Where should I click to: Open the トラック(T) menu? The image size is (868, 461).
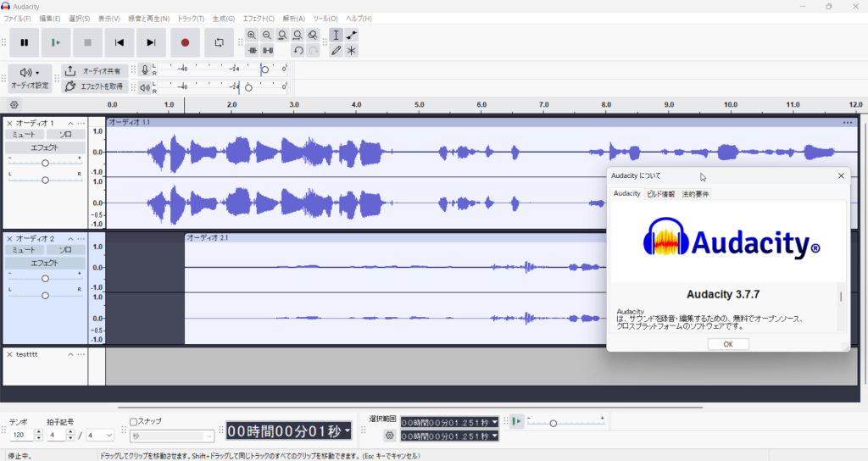pyautogui.click(x=191, y=19)
